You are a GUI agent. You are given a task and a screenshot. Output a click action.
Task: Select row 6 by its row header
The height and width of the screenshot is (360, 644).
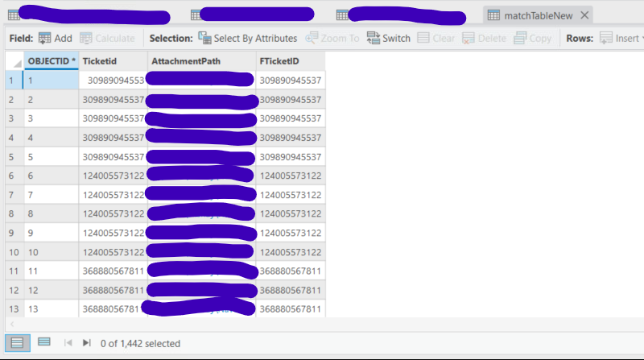14,176
